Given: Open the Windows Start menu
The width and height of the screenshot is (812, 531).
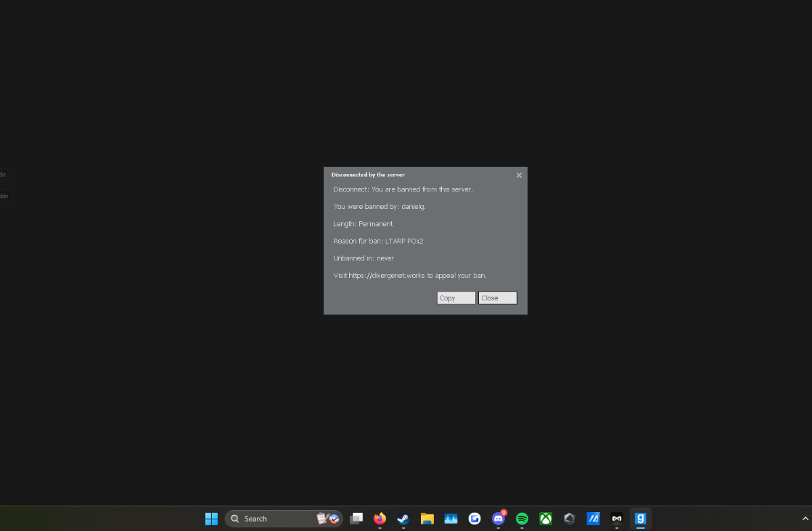Looking at the screenshot, I should pyautogui.click(x=211, y=519).
